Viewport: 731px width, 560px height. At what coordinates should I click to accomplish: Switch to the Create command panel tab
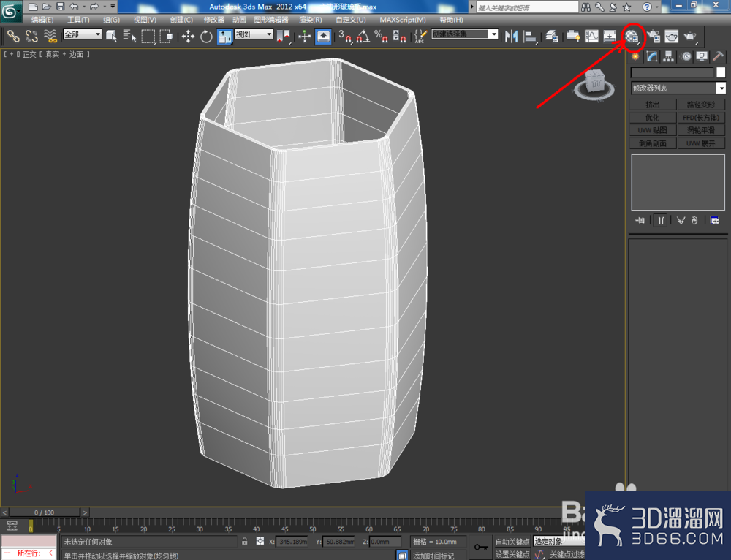tap(635, 56)
